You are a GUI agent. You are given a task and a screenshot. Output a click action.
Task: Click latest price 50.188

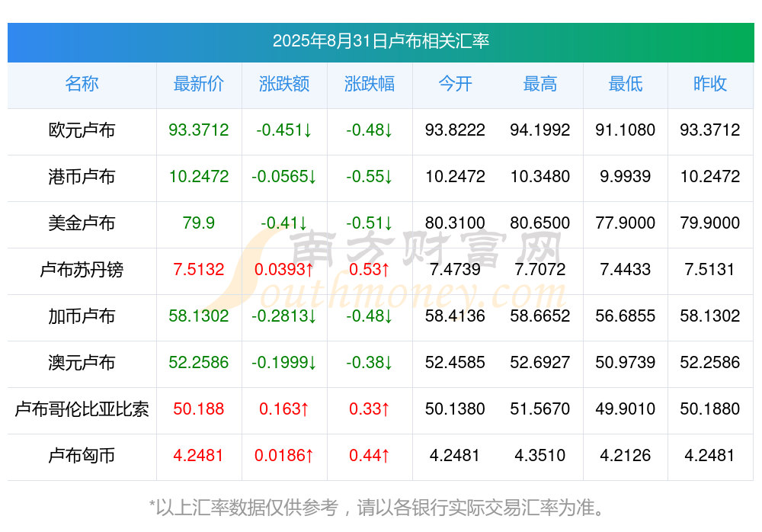point(199,409)
